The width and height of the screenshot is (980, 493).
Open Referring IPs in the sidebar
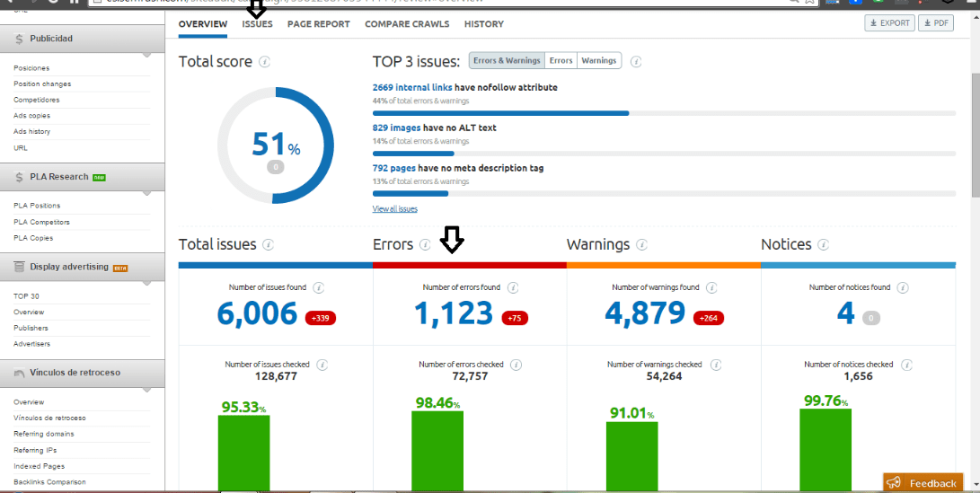[35, 450]
